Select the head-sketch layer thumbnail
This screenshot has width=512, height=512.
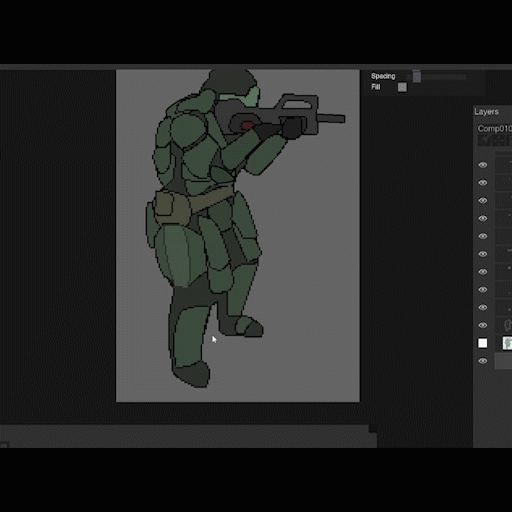pyautogui.click(x=507, y=325)
